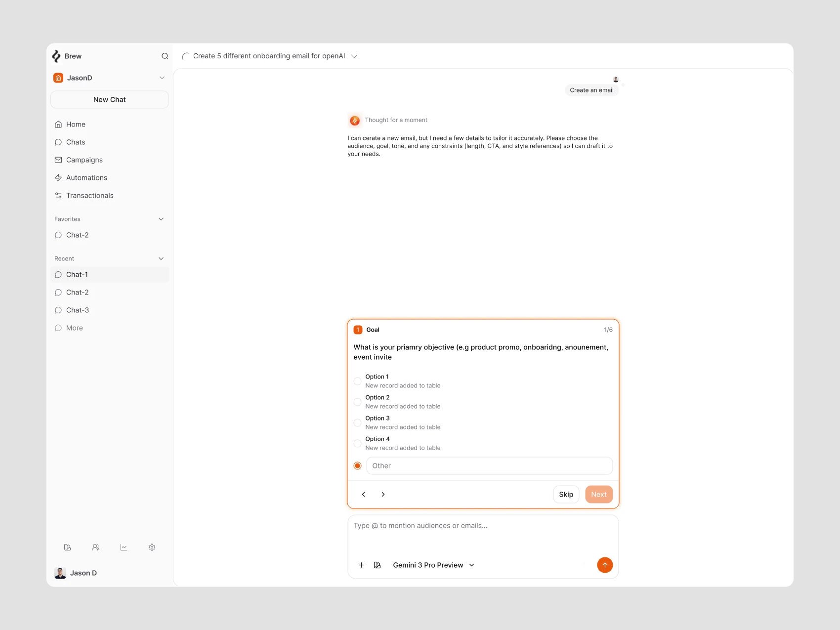Open Home in the sidebar
Screen dimensions: 840x630
coord(110,125)
